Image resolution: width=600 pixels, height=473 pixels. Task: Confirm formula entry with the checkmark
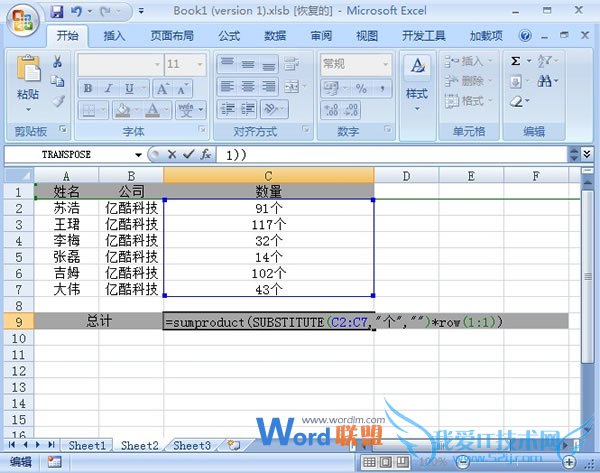[x=188, y=154]
